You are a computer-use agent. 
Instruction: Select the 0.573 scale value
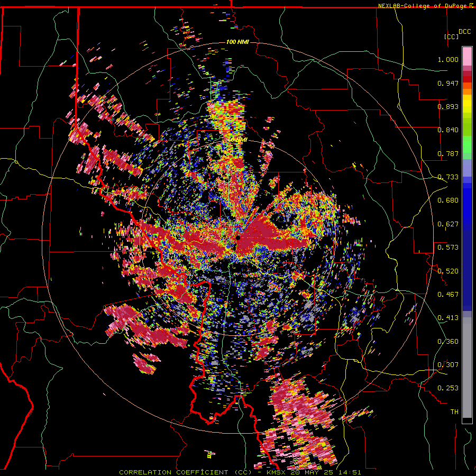pos(448,248)
